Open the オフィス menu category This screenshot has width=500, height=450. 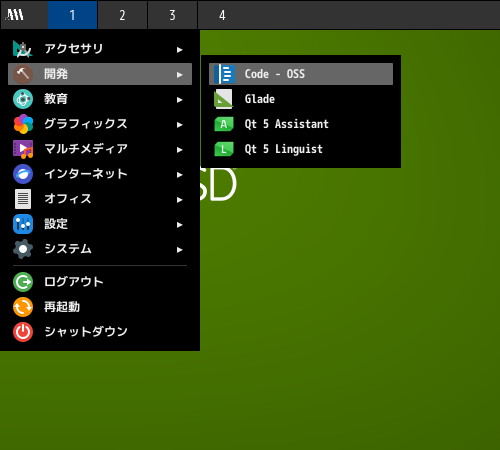pyautogui.click(x=100, y=199)
